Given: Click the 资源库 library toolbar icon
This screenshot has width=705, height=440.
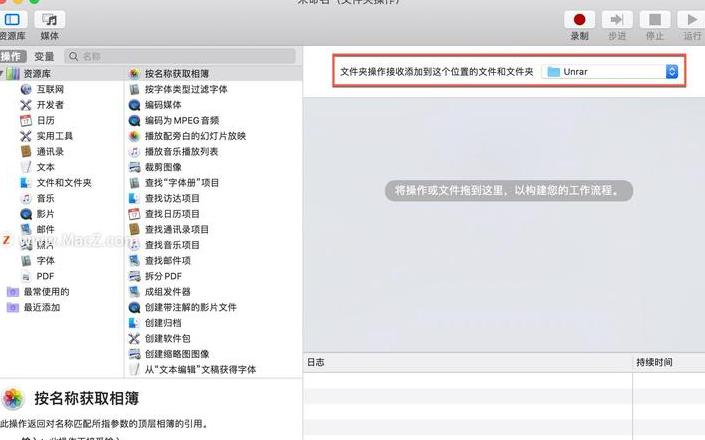Looking at the screenshot, I should 13,20.
